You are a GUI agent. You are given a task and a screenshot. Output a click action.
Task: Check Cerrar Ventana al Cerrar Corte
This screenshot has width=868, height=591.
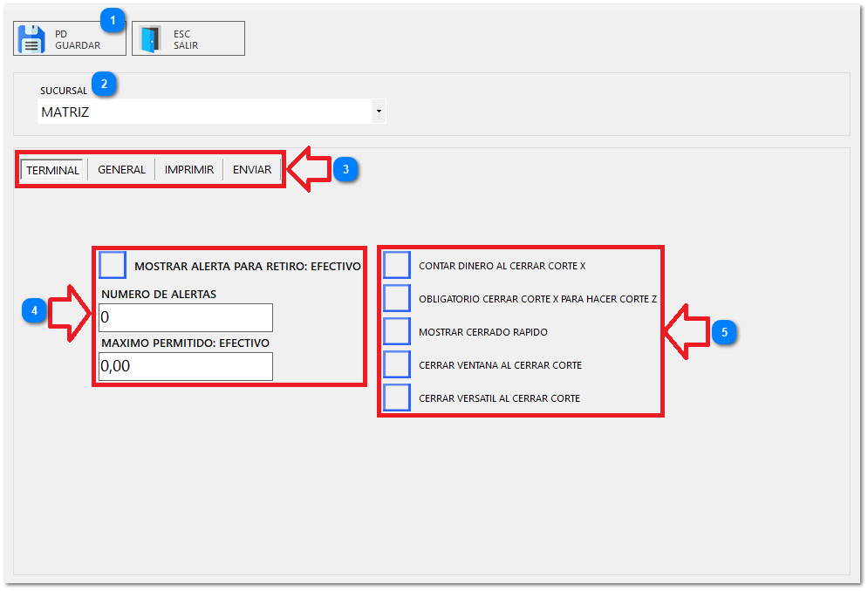[397, 364]
